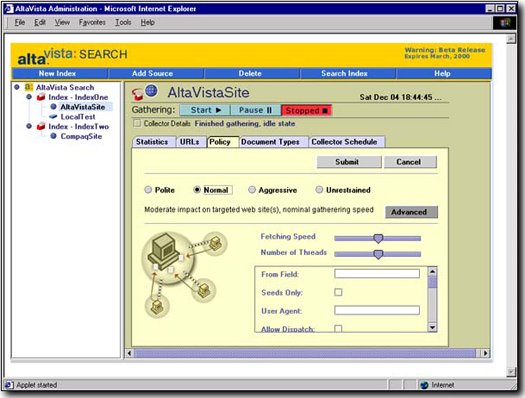Click the red collector icon in AltaVistaSite header
This screenshot has width=525, height=398.
[137, 94]
